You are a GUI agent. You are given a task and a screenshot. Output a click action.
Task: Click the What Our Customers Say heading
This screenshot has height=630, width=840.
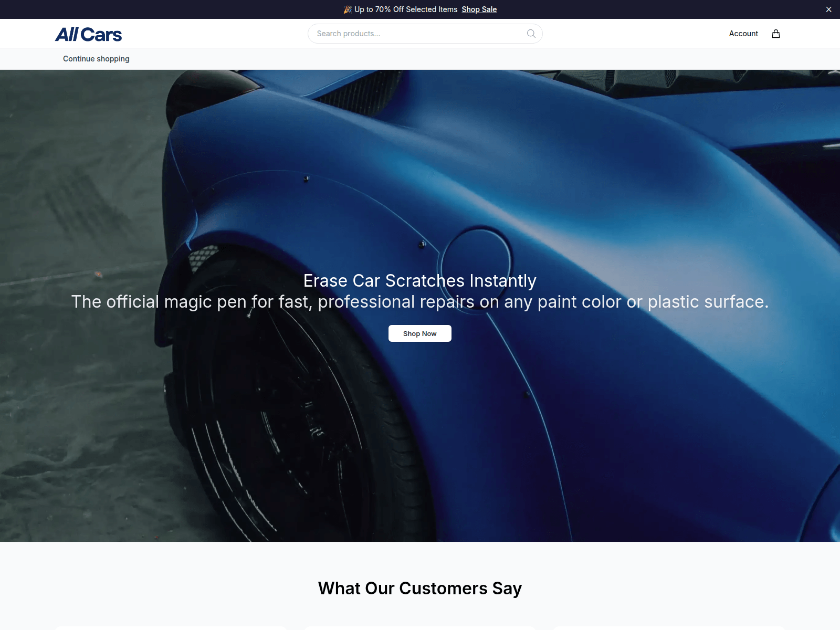coord(420,589)
